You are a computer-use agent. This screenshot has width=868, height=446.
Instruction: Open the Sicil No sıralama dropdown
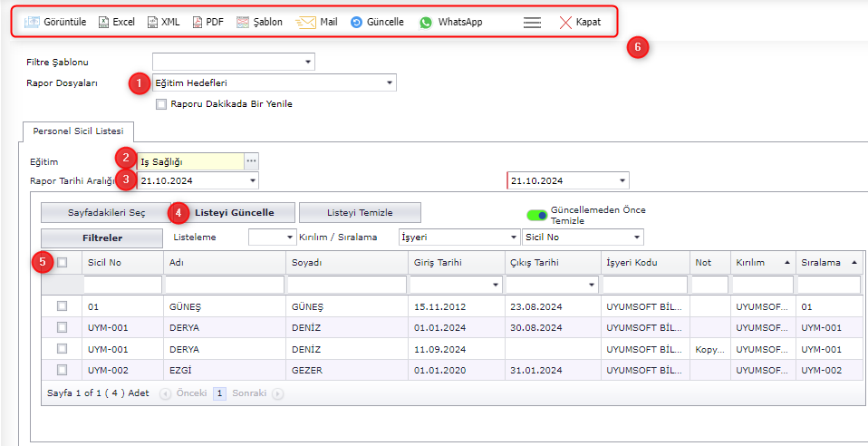(x=637, y=238)
